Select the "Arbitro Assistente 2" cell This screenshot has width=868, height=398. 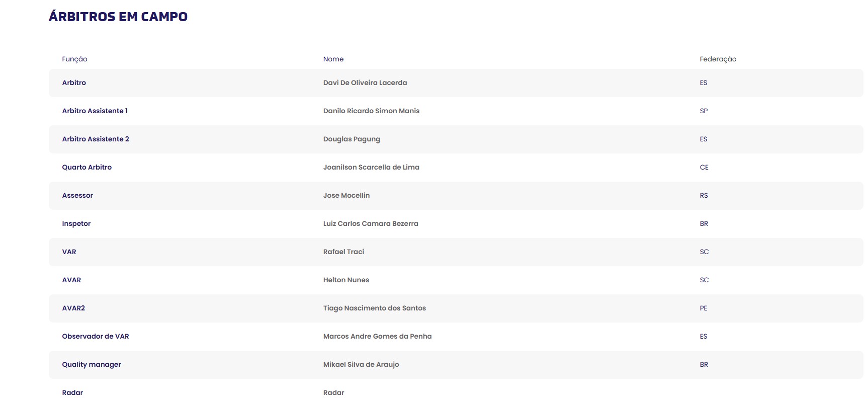96,139
